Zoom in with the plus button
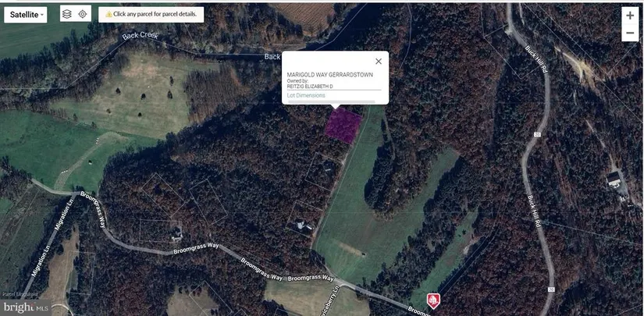The image size is (644, 316). point(630,16)
